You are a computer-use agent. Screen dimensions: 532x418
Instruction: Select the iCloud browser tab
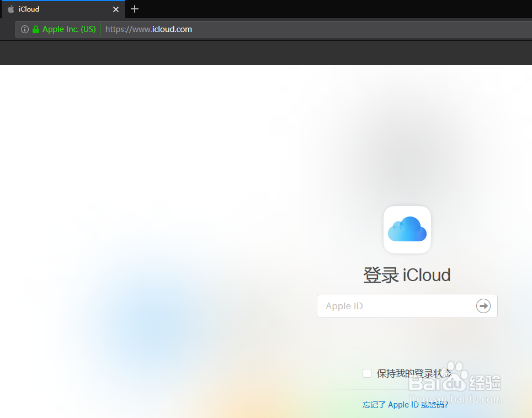[x=63, y=9]
